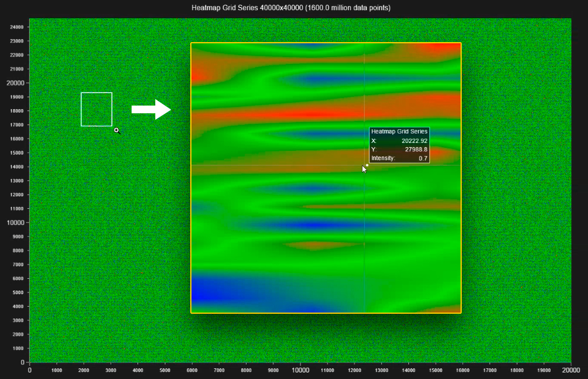Click the white arrow pointing to zoomed view

click(x=150, y=109)
